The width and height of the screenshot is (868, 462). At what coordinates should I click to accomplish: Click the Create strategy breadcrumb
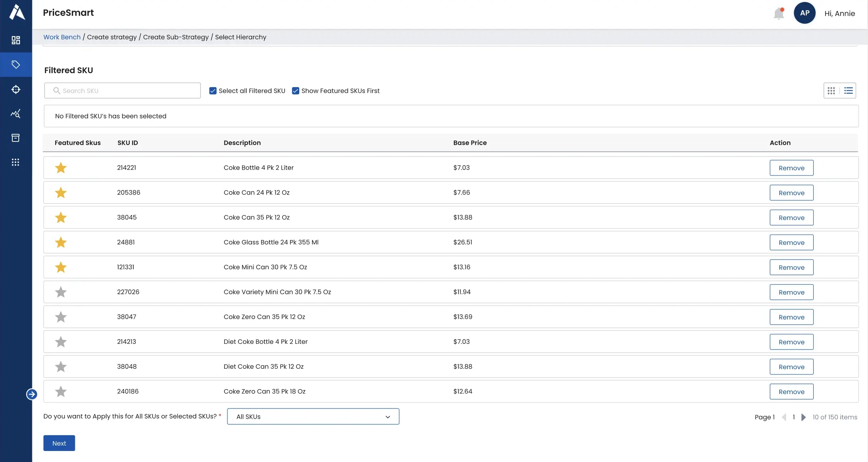point(112,37)
